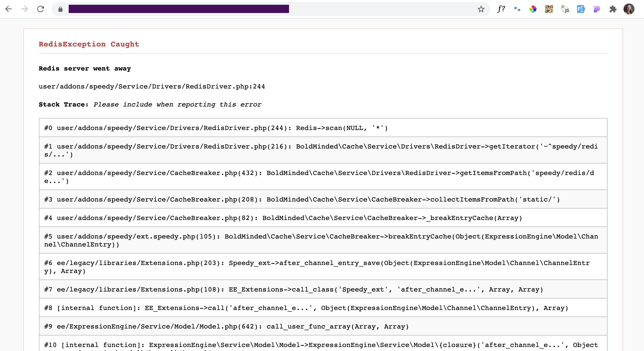Bookmark this page with the star
This screenshot has height=351, width=644.
pos(481,9)
